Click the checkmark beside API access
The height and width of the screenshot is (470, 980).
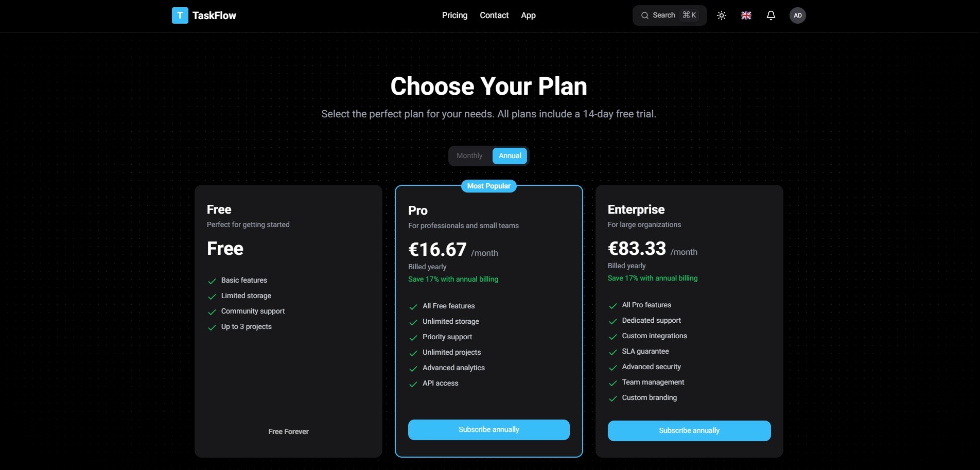pos(414,384)
